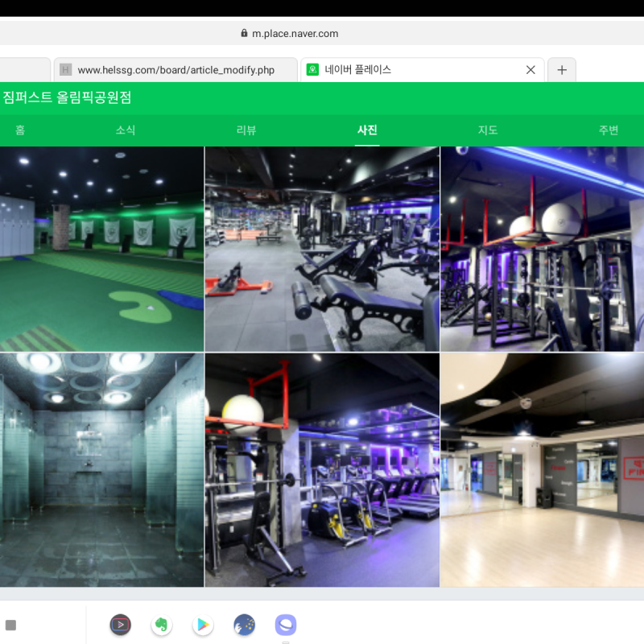Image resolution: width=644 pixels, height=644 pixels.
Task: Open a new browser tab with plus button
Action: pyautogui.click(x=562, y=70)
